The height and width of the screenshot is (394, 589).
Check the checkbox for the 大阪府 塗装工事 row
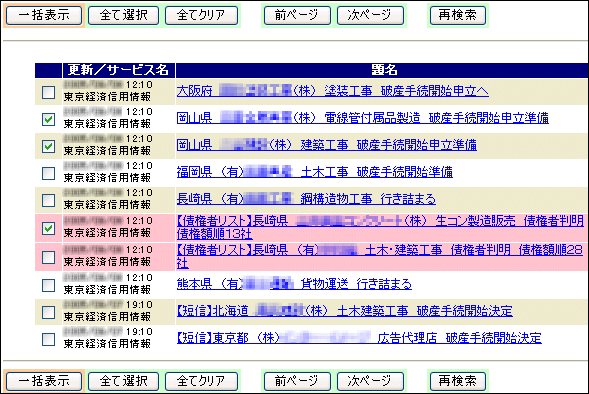pos(48,92)
